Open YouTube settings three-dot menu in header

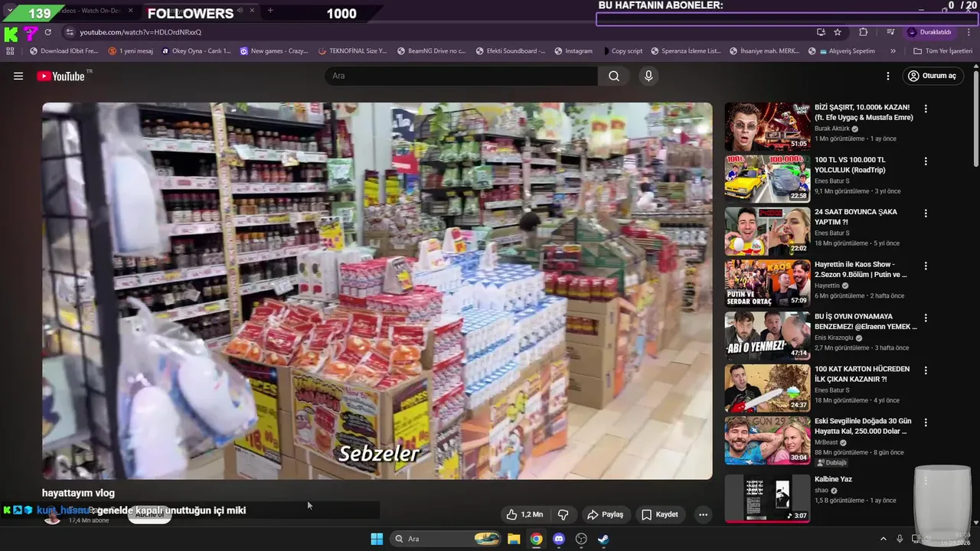888,76
